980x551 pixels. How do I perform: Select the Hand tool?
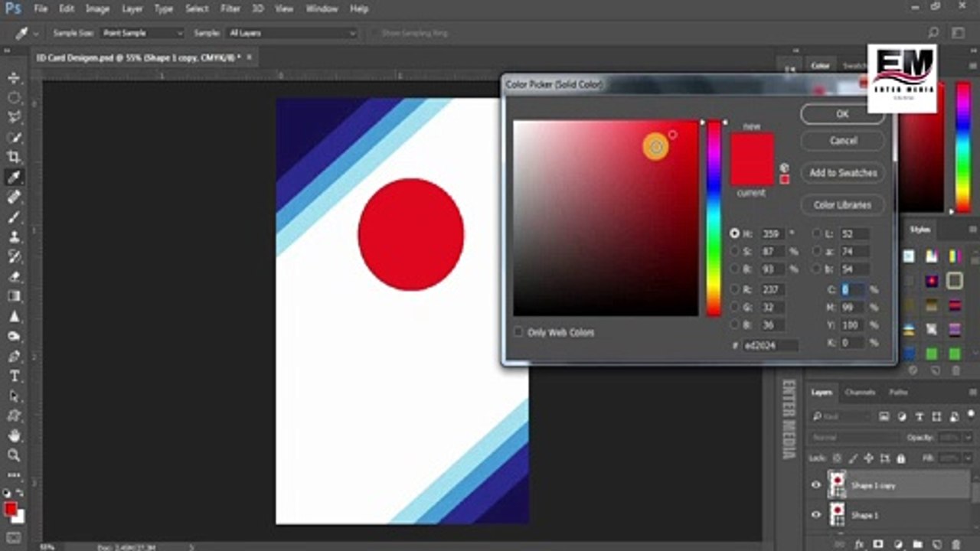(x=14, y=436)
